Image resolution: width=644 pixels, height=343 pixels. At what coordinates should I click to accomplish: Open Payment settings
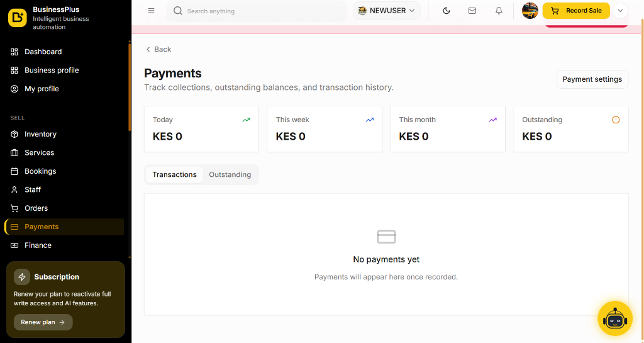(x=592, y=79)
